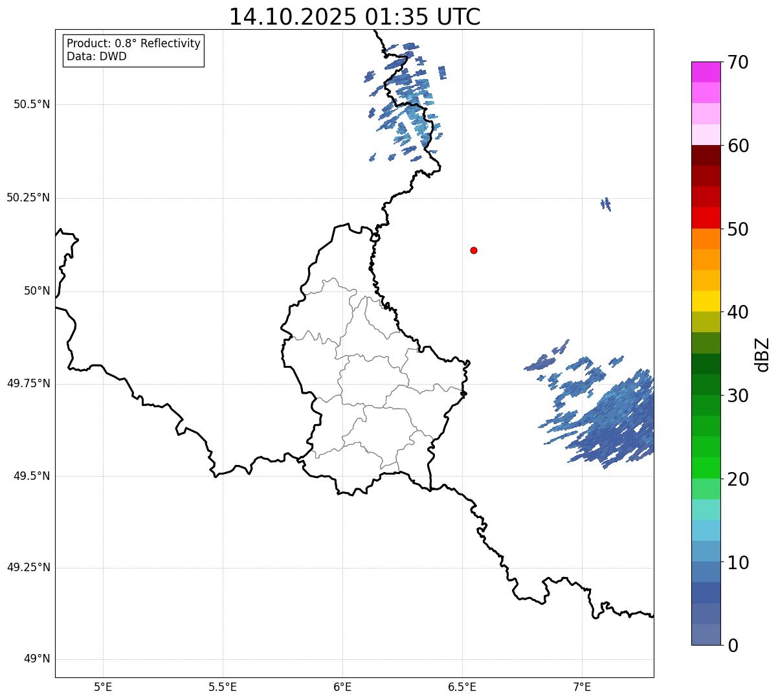The image size is (778, 700).
Task: Click the 'Data: DWD' text
Action: point(96,56)
